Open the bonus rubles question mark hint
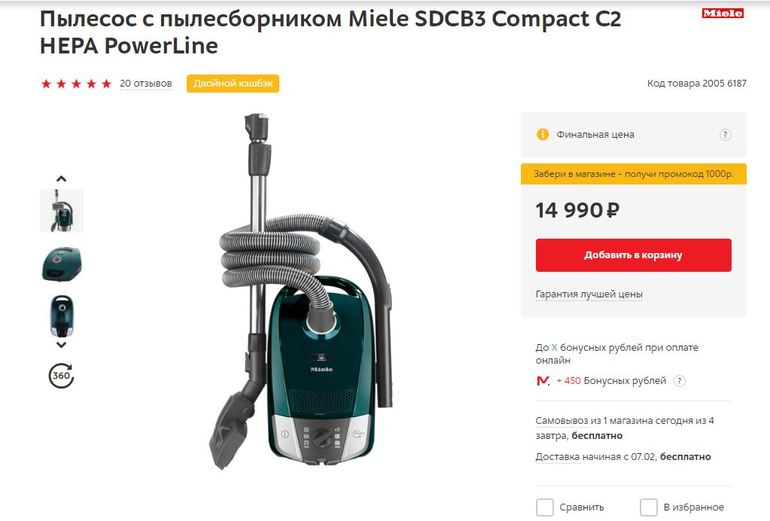Screen dimensions: 770x521 tap(680, 381)
